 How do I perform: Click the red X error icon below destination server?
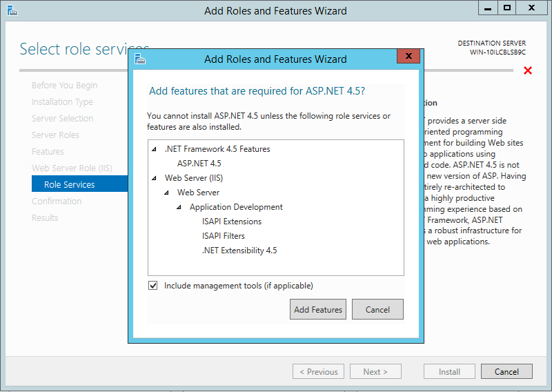point(528,70)
